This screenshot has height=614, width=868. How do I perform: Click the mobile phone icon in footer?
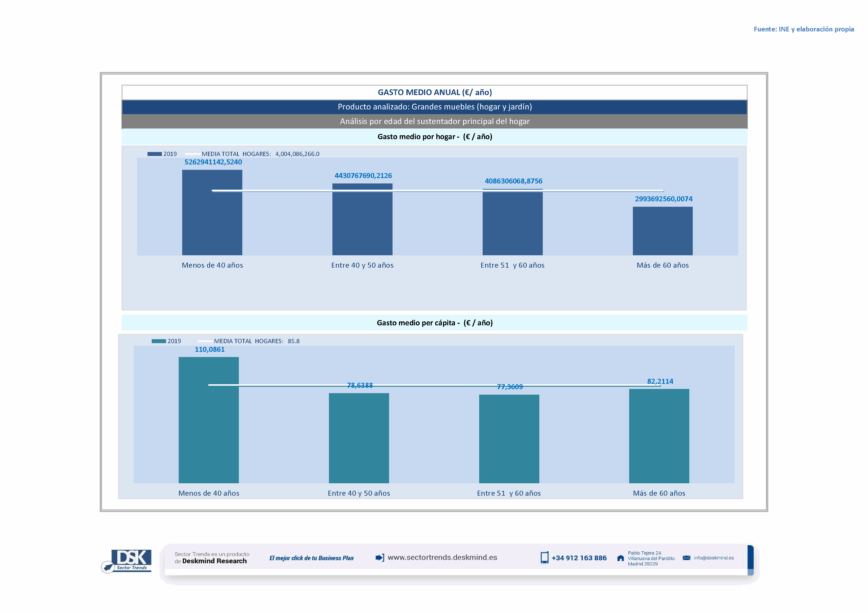click(x=544, y=558)
